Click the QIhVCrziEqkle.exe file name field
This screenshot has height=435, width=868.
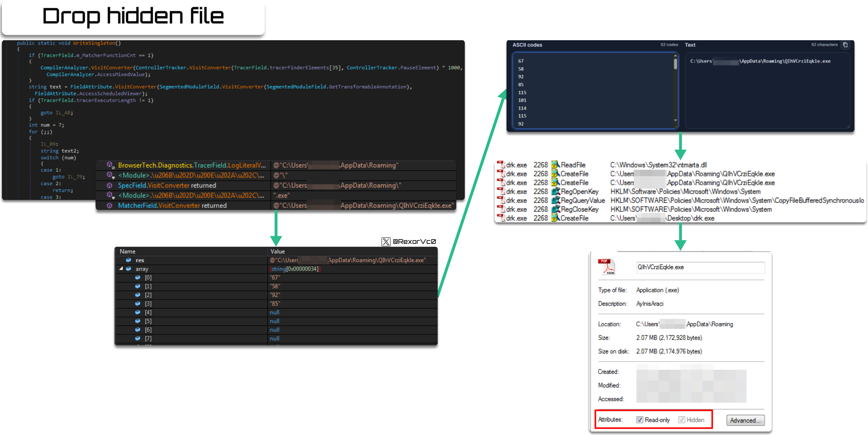(700, 267)
